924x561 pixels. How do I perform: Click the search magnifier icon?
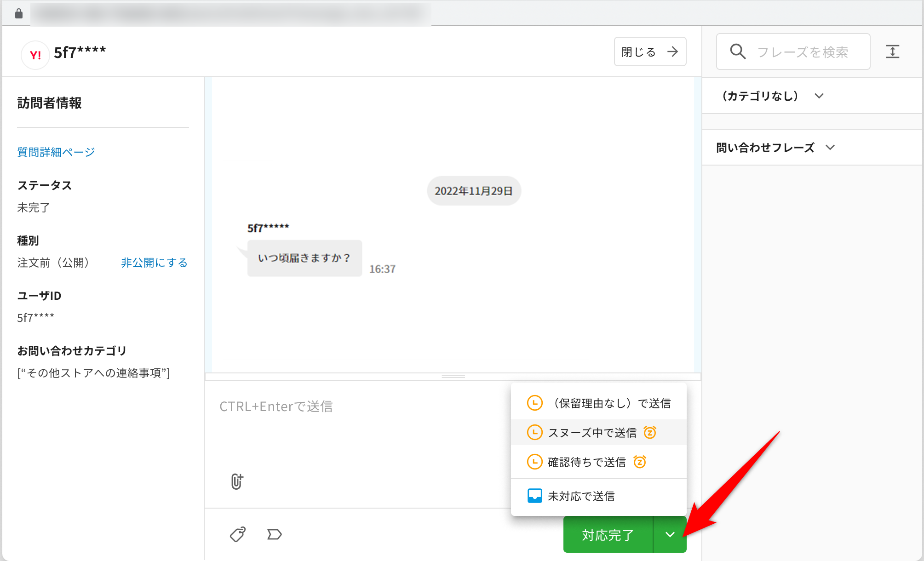(x=738, y=52)
